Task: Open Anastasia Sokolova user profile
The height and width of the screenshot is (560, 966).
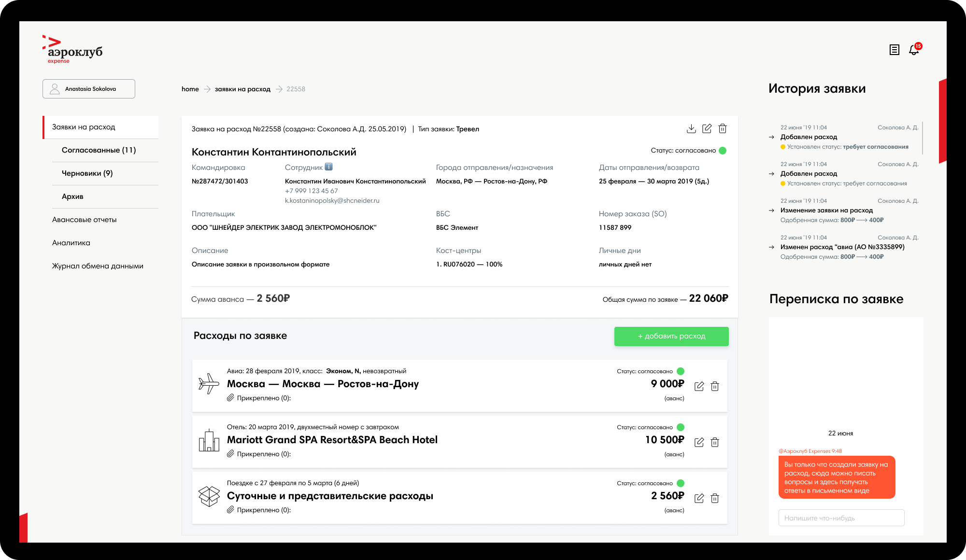Action: click(x=89, y=89)
